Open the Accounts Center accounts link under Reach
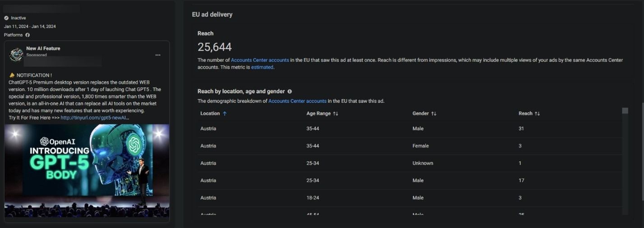 tap(260, 60)
